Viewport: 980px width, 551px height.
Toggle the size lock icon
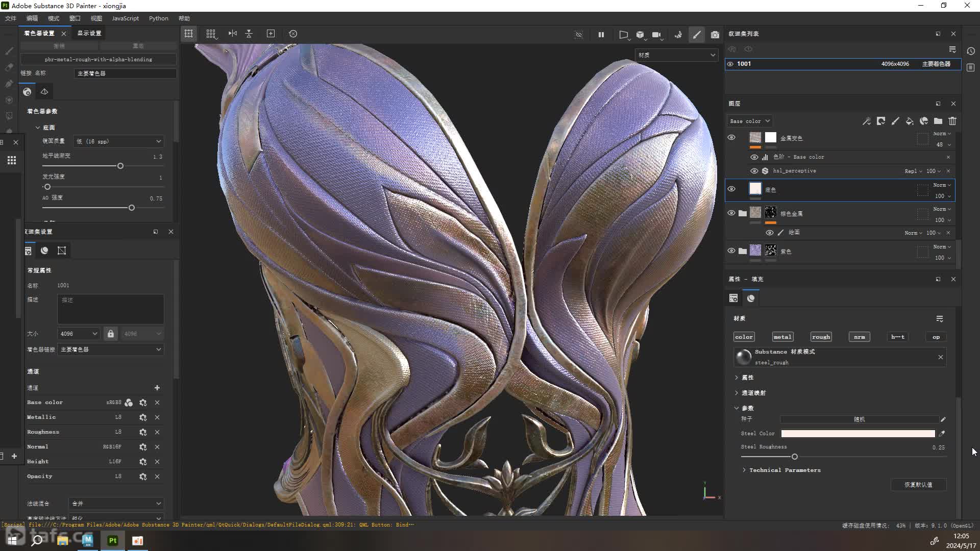[x=111, y=334]
